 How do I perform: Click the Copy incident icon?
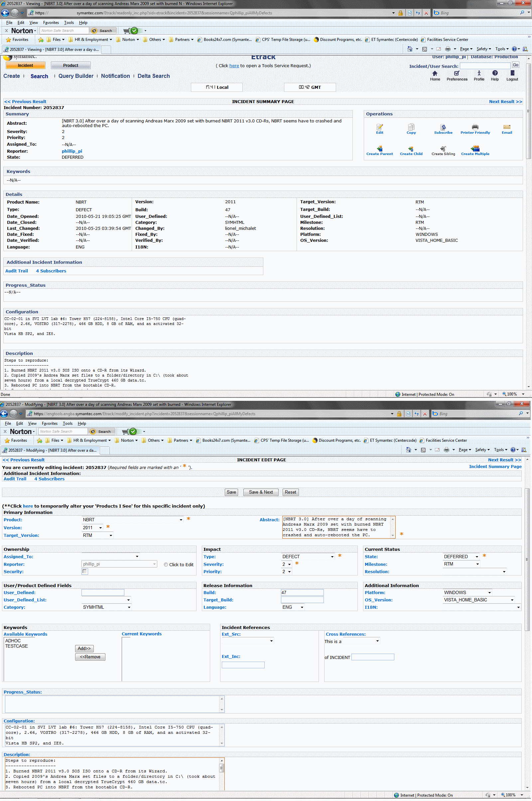(x=411, y=127)
